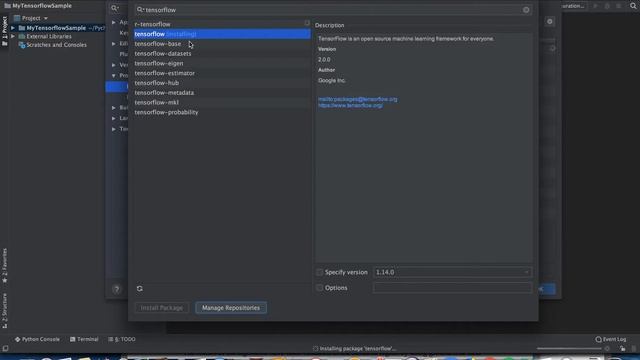Viewport: 640px width, 360px height.
Task: Select the tensorflow-metadata package
Action: point(222,93)
